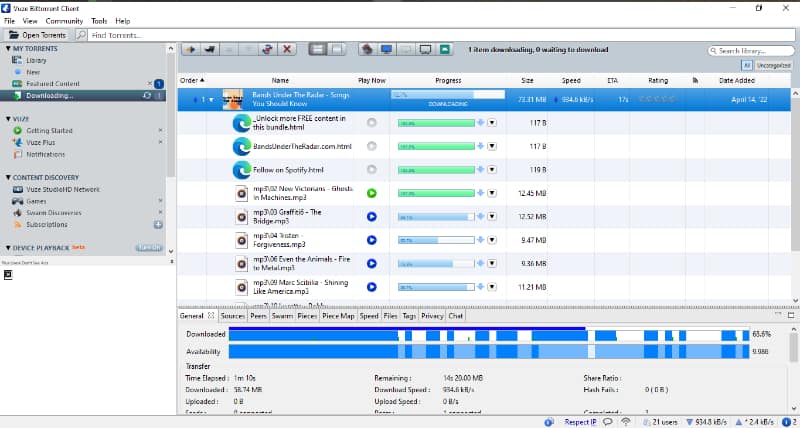Open the Chat tab
Screen dimensions: 800x428
pyautogui.click(x=455, y=316)
